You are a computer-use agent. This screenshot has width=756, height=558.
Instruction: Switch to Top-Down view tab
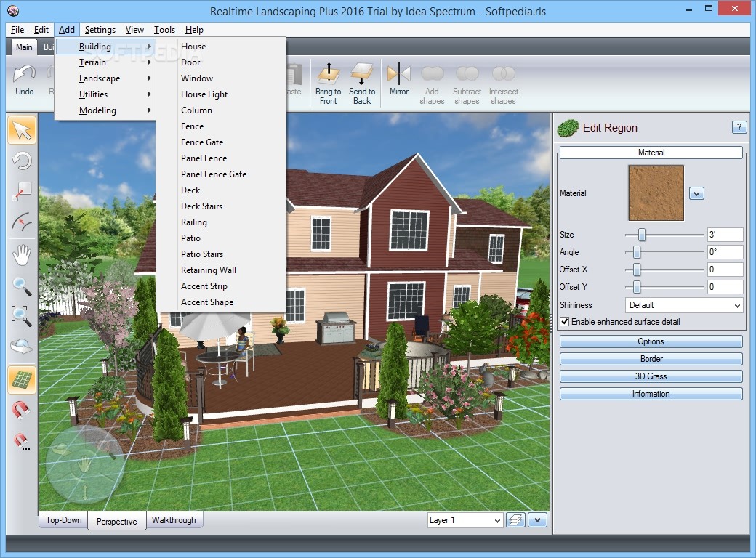click(64, 520)
